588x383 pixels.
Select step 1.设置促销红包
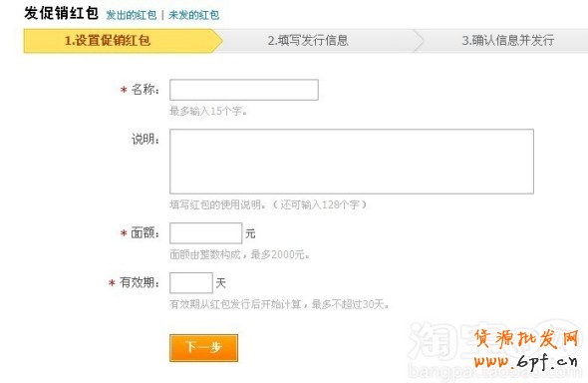point(120,41)
